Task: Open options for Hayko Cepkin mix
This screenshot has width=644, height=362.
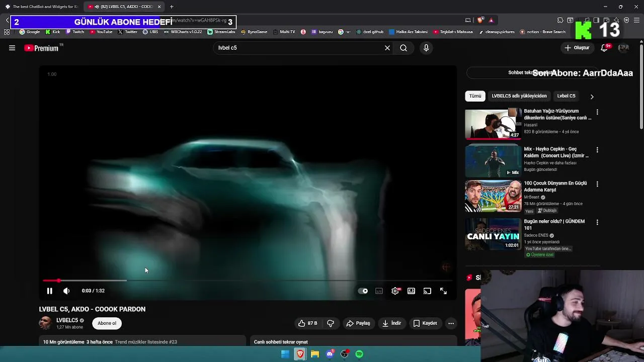Action: click(597, 150)
